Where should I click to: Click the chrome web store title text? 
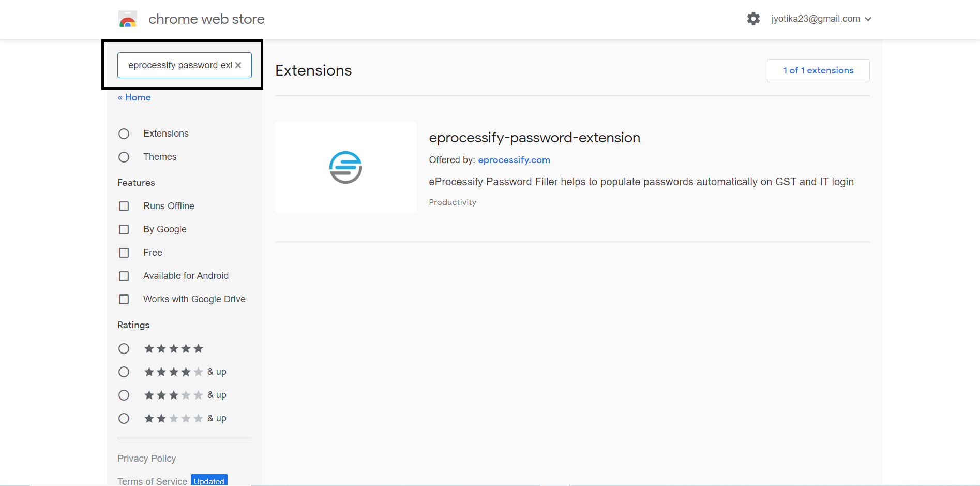point(206,19)
